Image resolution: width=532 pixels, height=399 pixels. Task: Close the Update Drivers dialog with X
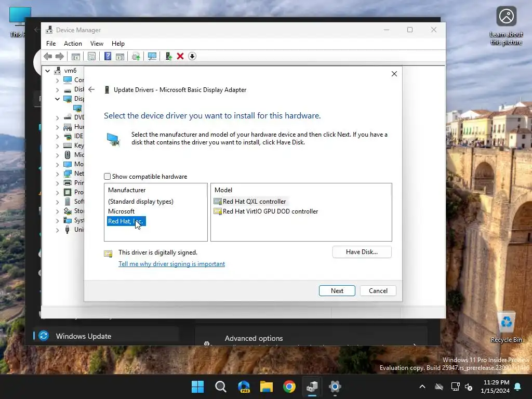(394, 74)
